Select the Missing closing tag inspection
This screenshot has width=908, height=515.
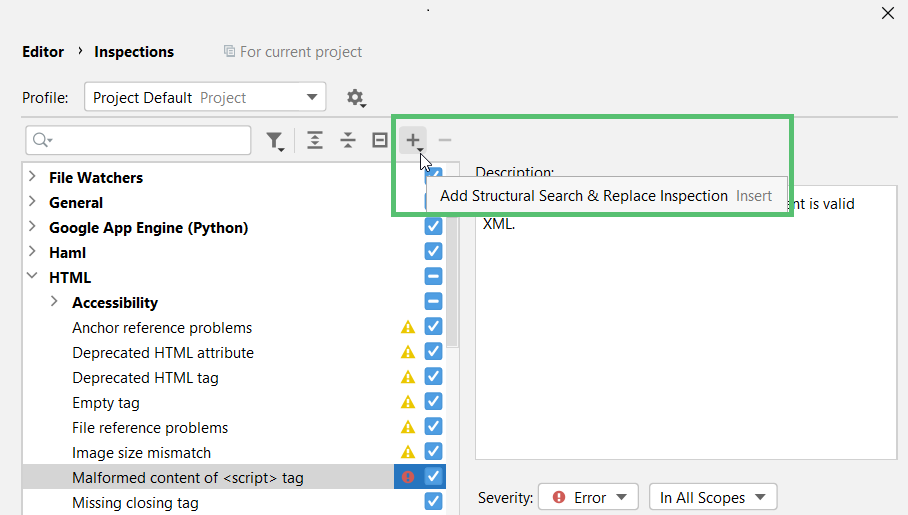(135, 503)
